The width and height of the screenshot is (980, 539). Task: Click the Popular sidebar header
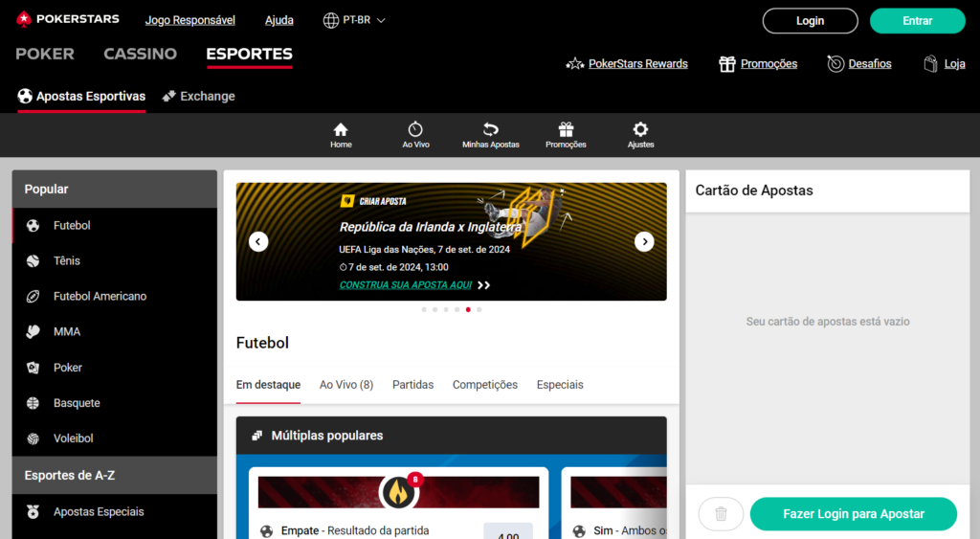pos(115,189)
